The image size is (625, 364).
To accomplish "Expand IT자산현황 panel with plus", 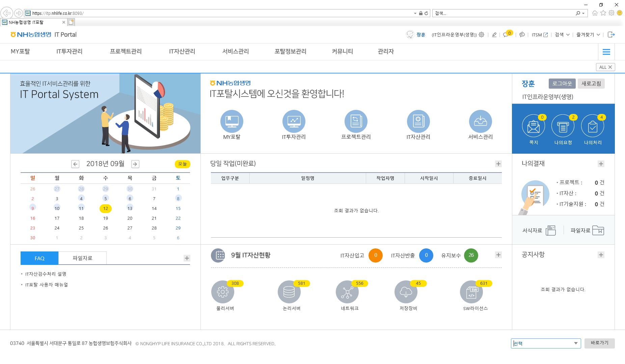I will [x=498, y=255].
